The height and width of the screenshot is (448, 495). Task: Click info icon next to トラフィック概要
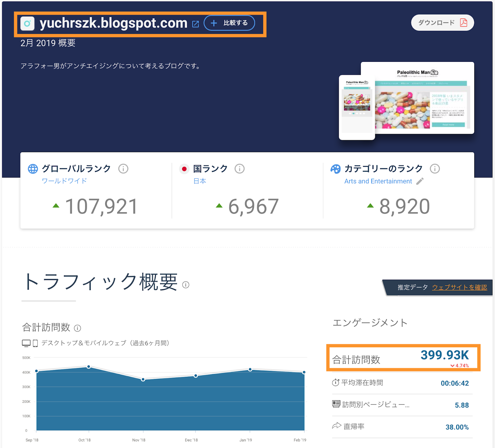tap(186, 285)
